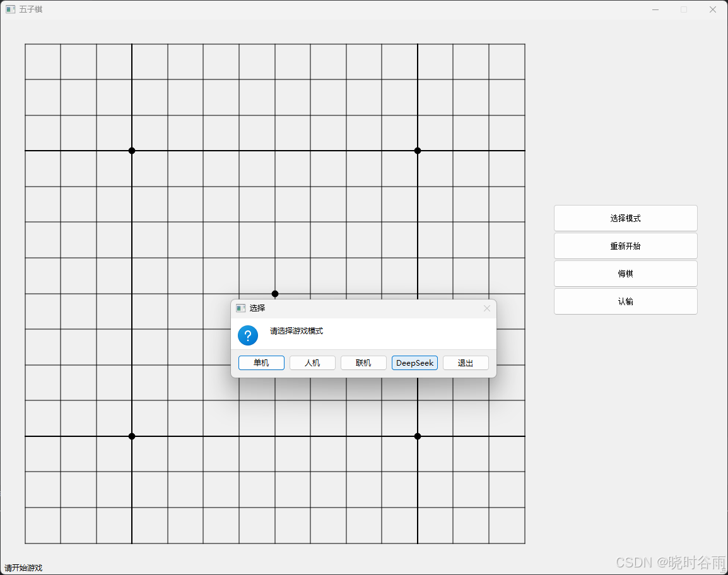Screen dimensions: 728x575
Task: Undo a move with 悔棋
Action: tap(625, 274)
